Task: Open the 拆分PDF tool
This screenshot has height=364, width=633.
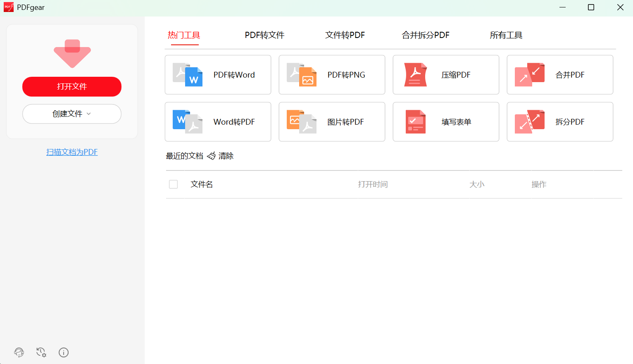Action: pyautogui.click(x=560, y=122)
